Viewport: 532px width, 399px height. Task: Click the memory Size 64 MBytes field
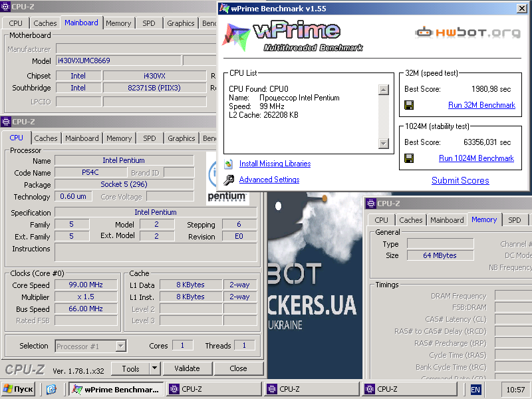tap(440, 255)
